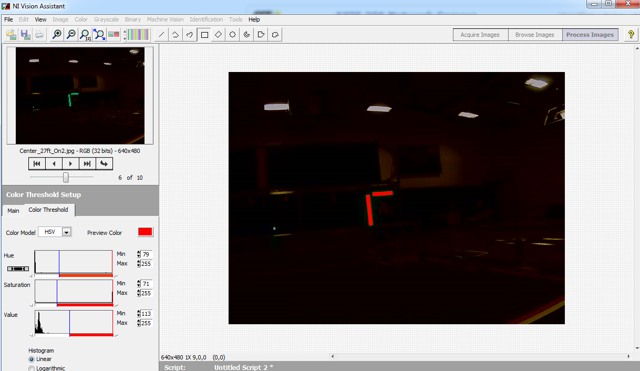The image size is (640, 371).
Task: Select the Oval ROI tool
Action: [232, 35]
